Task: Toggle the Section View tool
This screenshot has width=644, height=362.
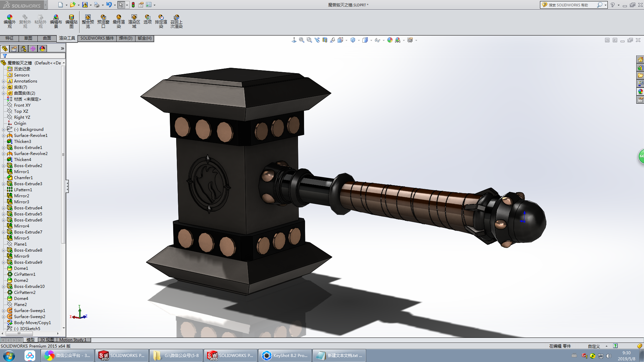Action: tap(325, 40)
